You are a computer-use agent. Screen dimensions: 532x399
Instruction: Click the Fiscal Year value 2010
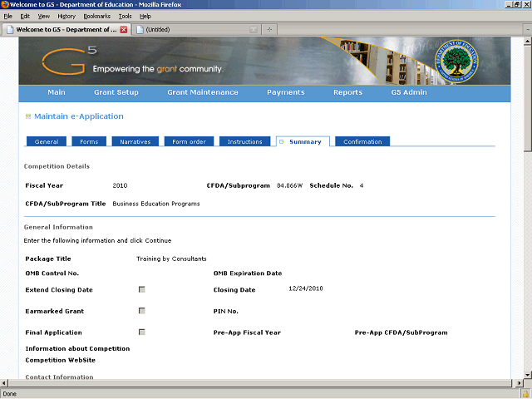(x=120, y=185)
